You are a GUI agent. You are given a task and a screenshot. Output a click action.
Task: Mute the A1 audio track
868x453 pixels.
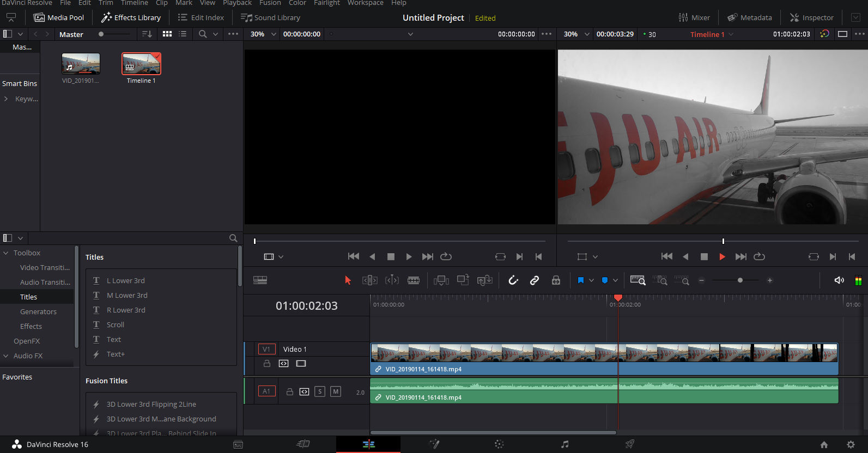coord(336,391)
